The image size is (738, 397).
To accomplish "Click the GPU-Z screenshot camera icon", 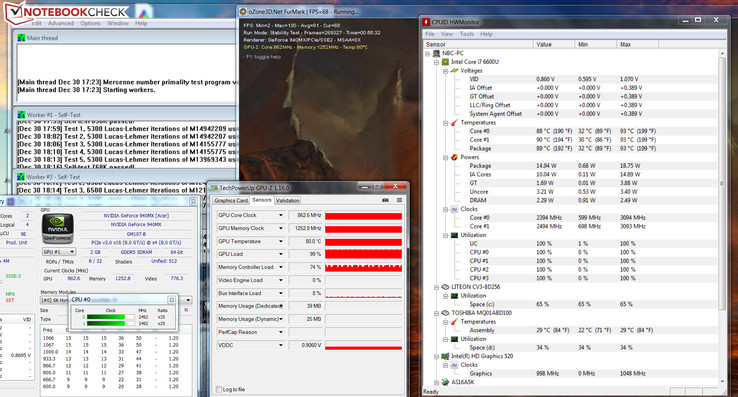I will [x=385, y=200].
